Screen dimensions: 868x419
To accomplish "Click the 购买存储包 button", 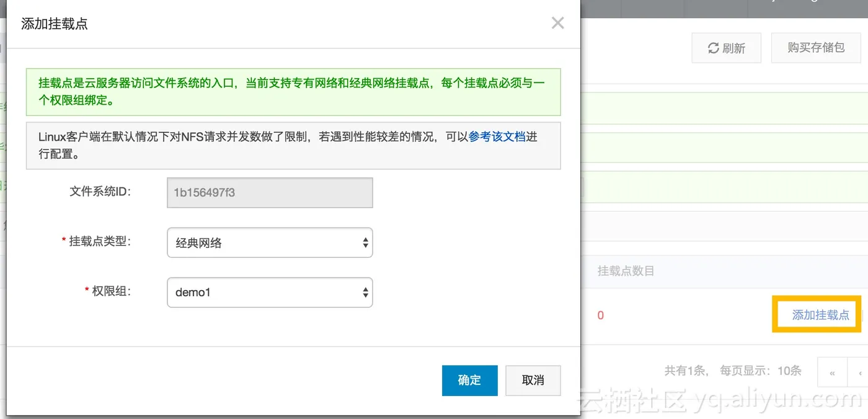I will click(x=816, y=48).
